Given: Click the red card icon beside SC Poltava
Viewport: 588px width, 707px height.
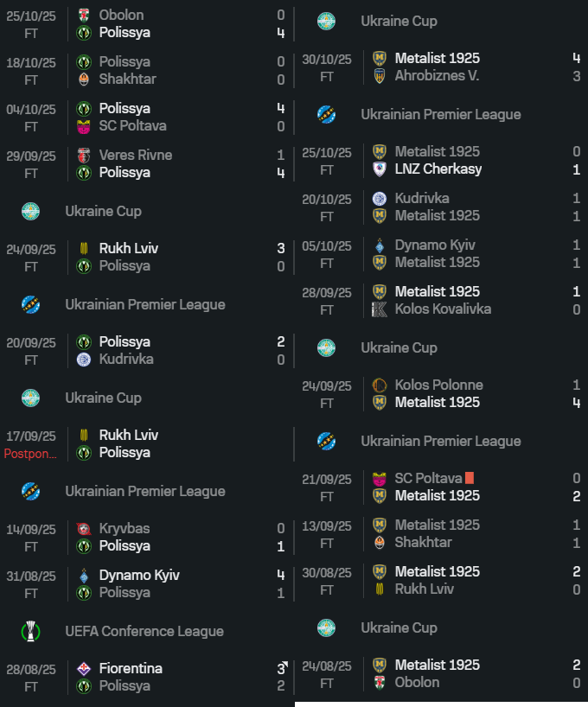Looking at the screenshot, I should click(x=470, y=478).
